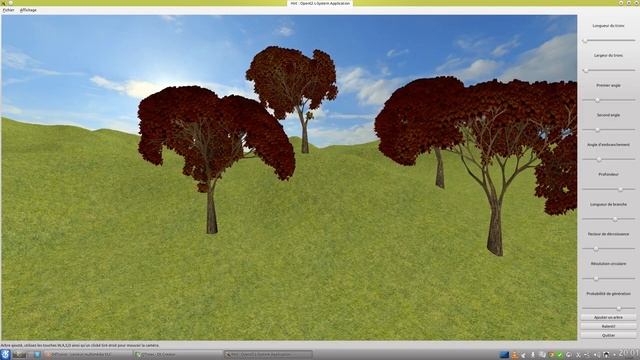The image size is (640, 360).
Task: Switch to the OpenGL L-System taskbar entry
Action: coord(268,355)
